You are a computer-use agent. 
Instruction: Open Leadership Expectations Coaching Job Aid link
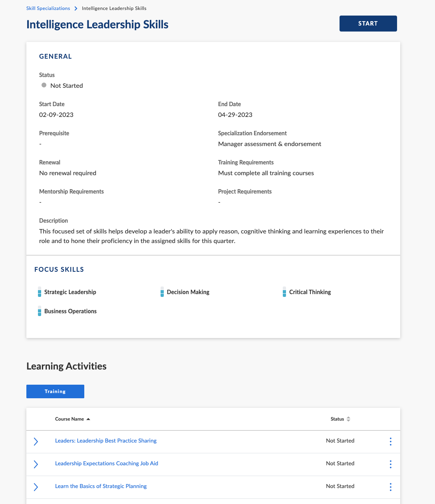[107, 464]
